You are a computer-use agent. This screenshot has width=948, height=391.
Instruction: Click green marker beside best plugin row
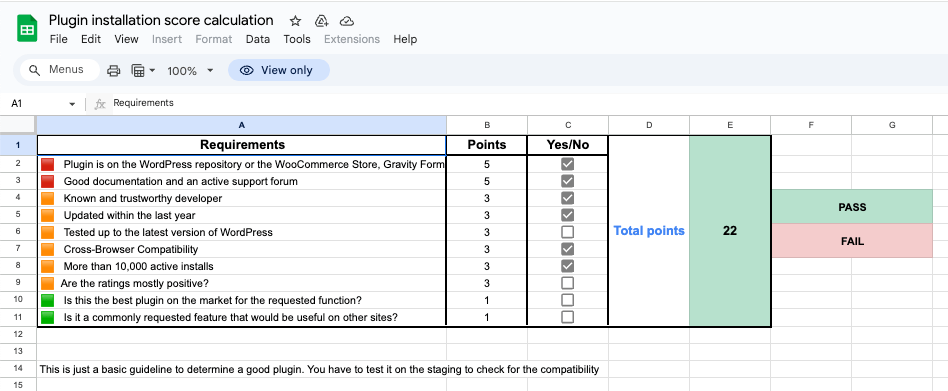pos(48,300)
